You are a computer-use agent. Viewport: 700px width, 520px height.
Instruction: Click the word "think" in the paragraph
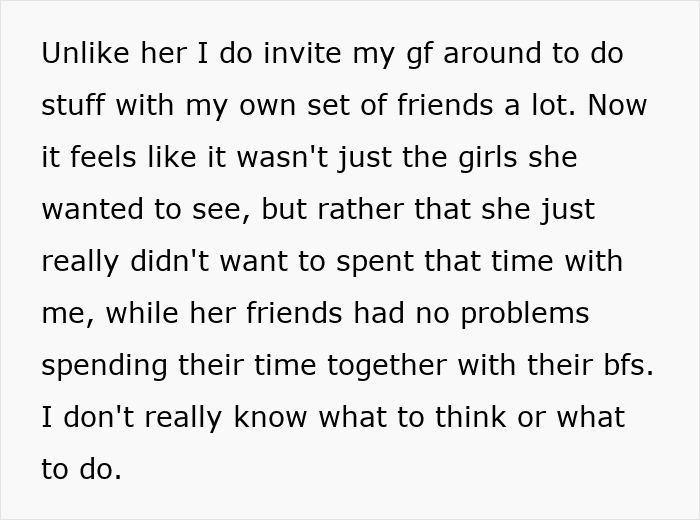471,417
